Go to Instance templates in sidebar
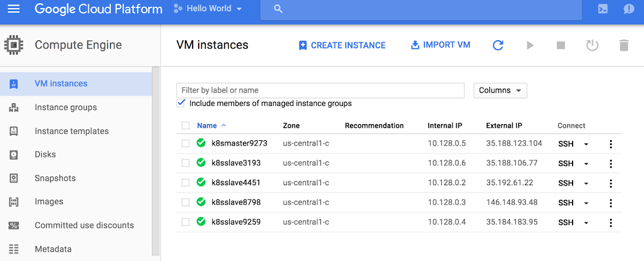The height and width of the screenshot is (261, 644). tap(76, 131)
